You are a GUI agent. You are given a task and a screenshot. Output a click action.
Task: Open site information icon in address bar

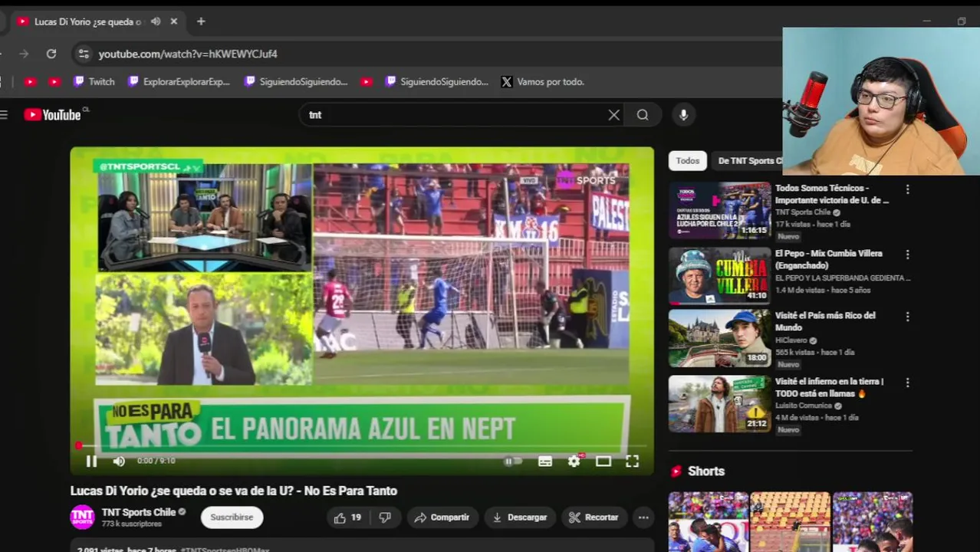point(84,54)
